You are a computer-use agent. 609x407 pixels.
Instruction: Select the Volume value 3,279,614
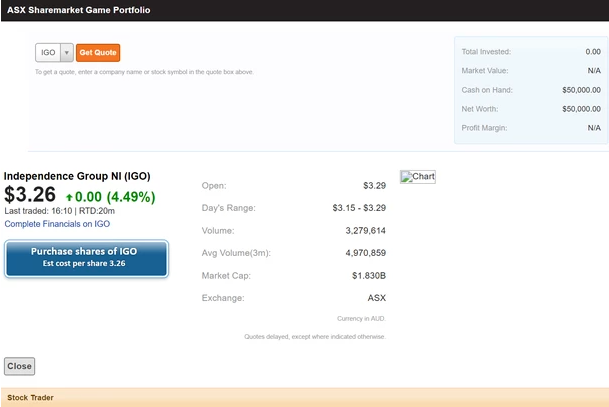click(x=365, y=231)
